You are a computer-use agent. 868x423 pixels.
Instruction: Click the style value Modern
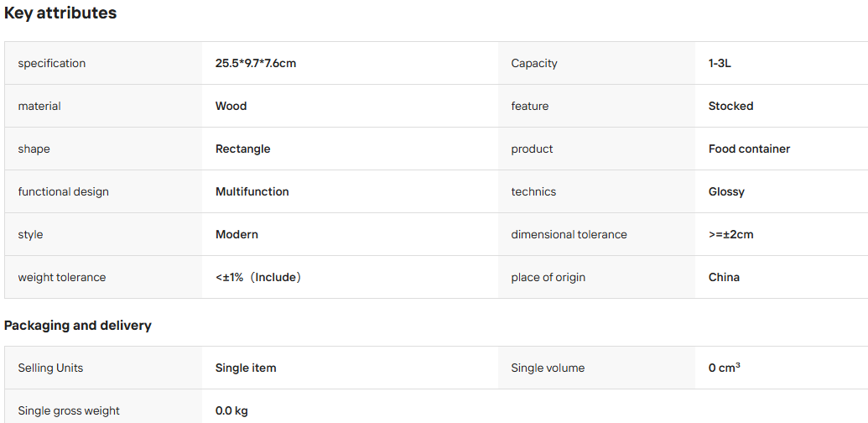point(236,234)
